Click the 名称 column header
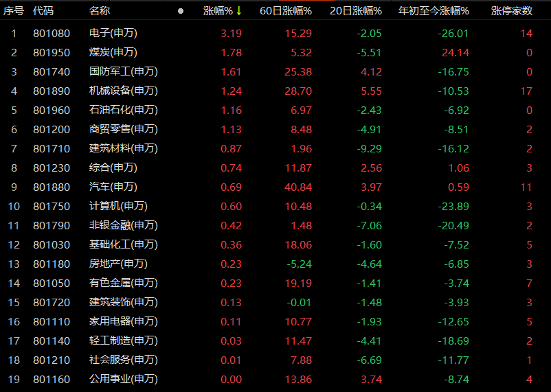Image resolution: width=551 pixels, height=392 pixels. (x=99, y=11)
